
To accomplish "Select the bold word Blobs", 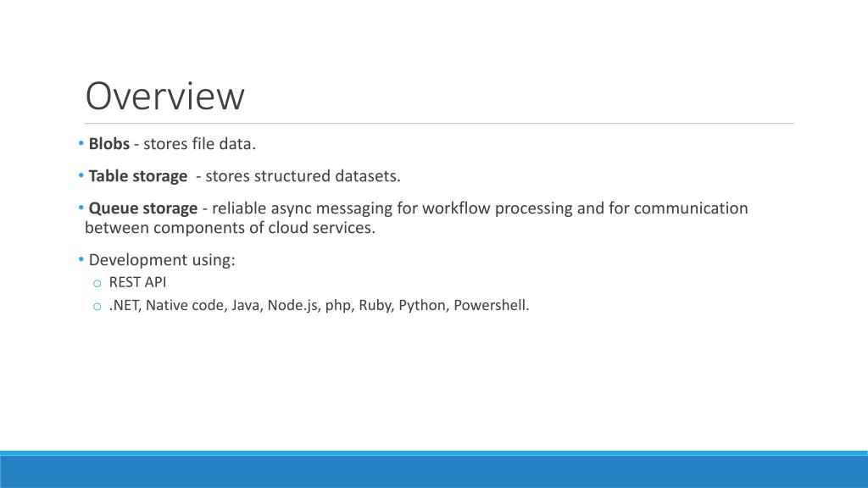I will [109, 144].
